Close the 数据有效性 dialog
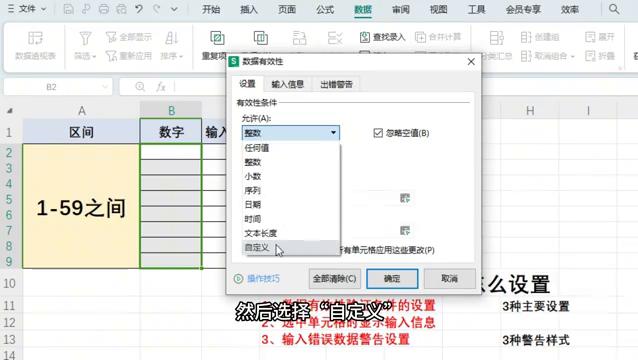638x360 pixels. [471, 61]
